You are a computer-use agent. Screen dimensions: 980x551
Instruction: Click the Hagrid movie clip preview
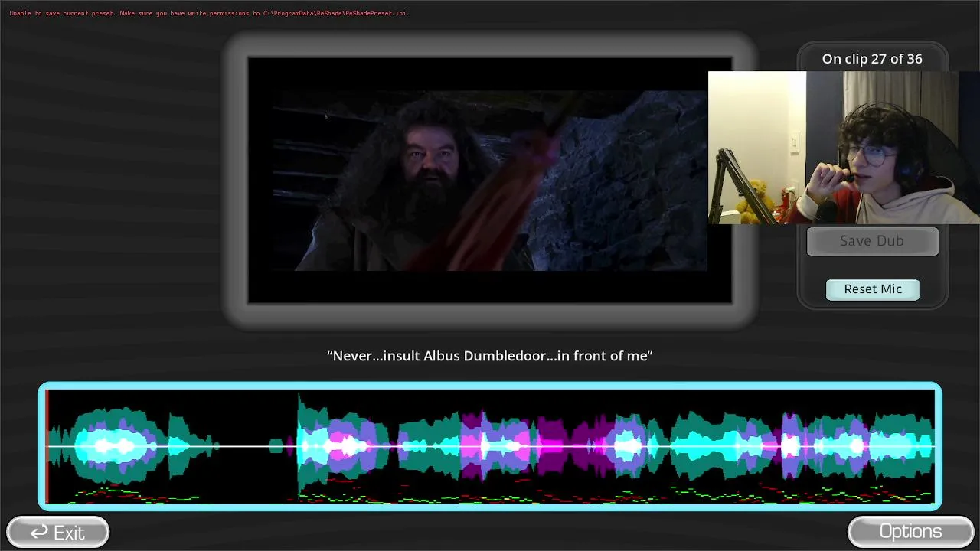[490, 181]
